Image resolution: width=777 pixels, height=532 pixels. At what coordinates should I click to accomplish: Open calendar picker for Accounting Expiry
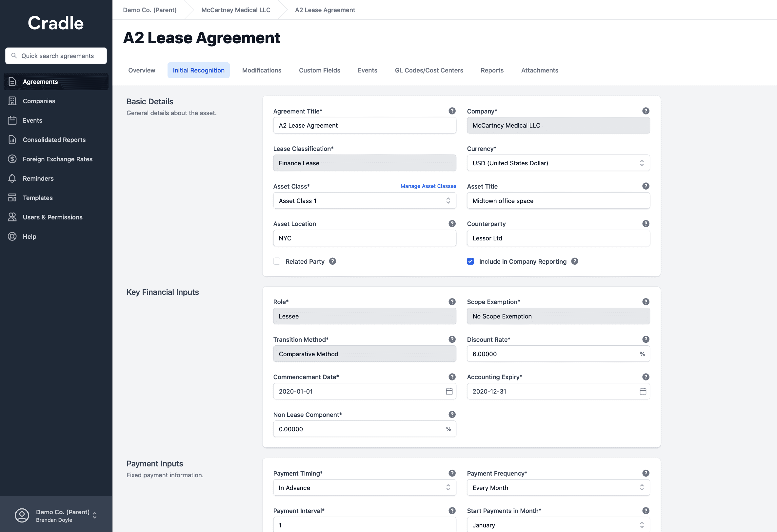point(643,392)
